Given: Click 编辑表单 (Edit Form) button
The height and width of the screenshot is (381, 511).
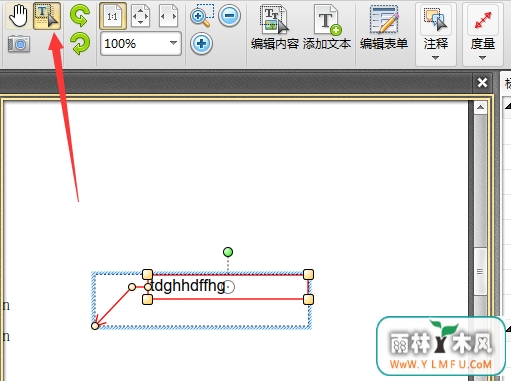Looking at the screenshot, I should pos(384,28).
